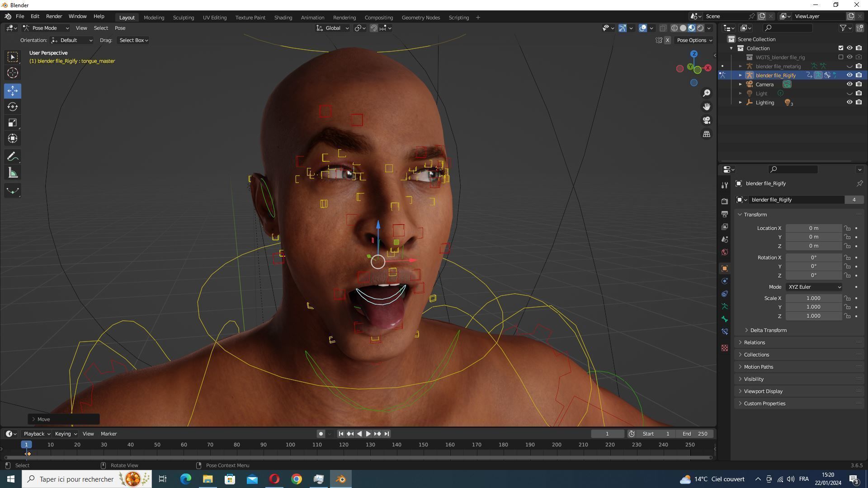Choose the Measure tool
868x488 pixels.
click(13, 173)
